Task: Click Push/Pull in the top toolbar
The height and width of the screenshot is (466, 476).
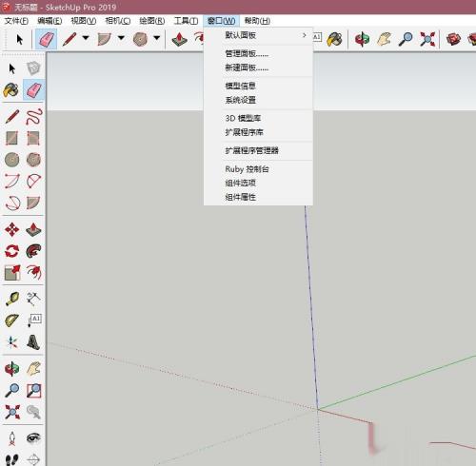Action: 180,39
